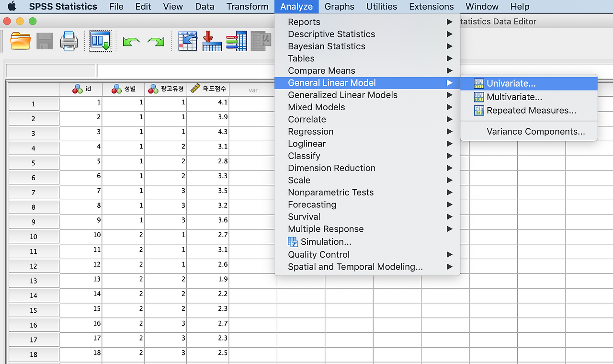613x364 pixels.
Task: Select the empty var column header
Action: 253,89
